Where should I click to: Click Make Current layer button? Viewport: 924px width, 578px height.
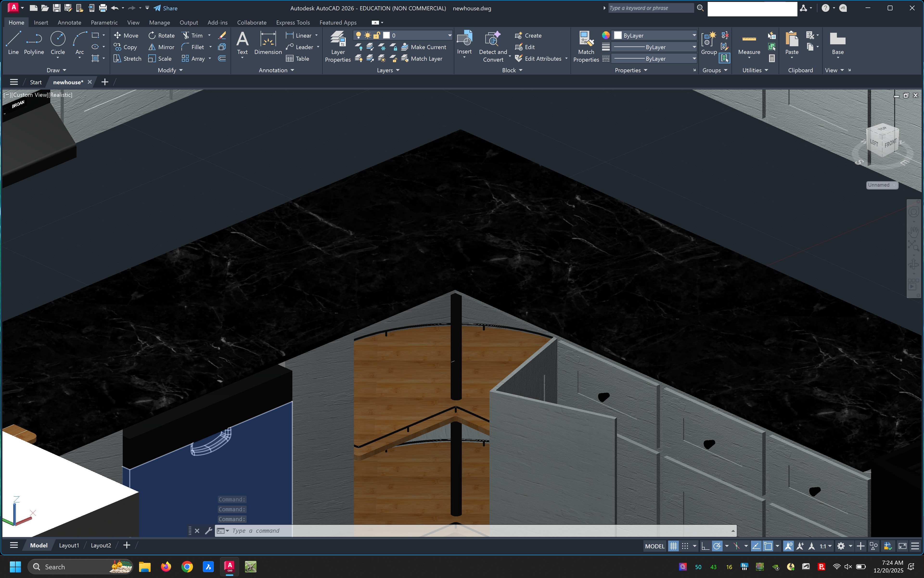tap(423, 47)
